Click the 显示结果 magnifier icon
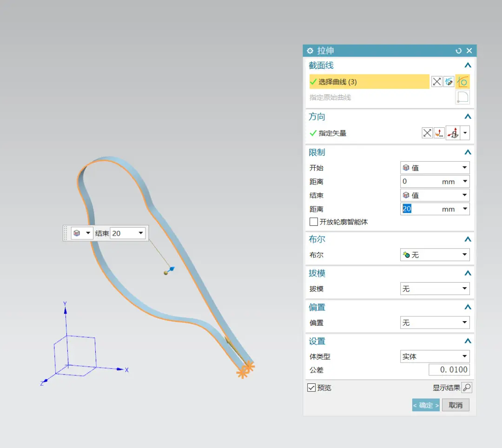Viewport: 502px width, 448px height. coord(467,388)
